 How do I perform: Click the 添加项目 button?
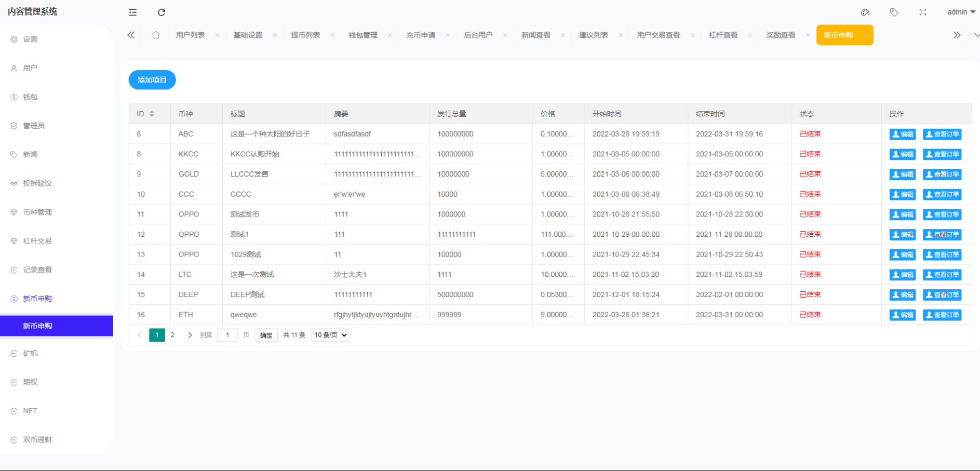(x=152, y=79)
